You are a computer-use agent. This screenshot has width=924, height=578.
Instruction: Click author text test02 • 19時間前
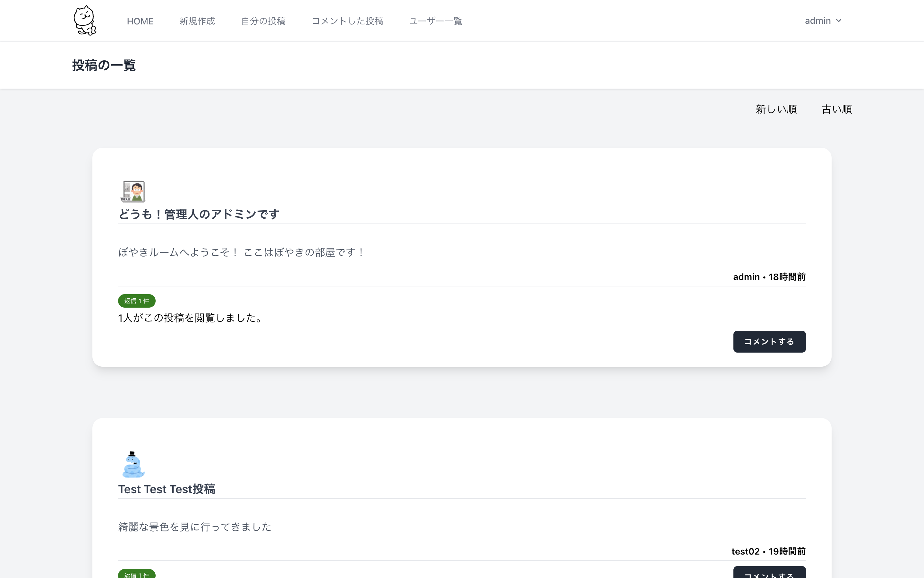768,551
